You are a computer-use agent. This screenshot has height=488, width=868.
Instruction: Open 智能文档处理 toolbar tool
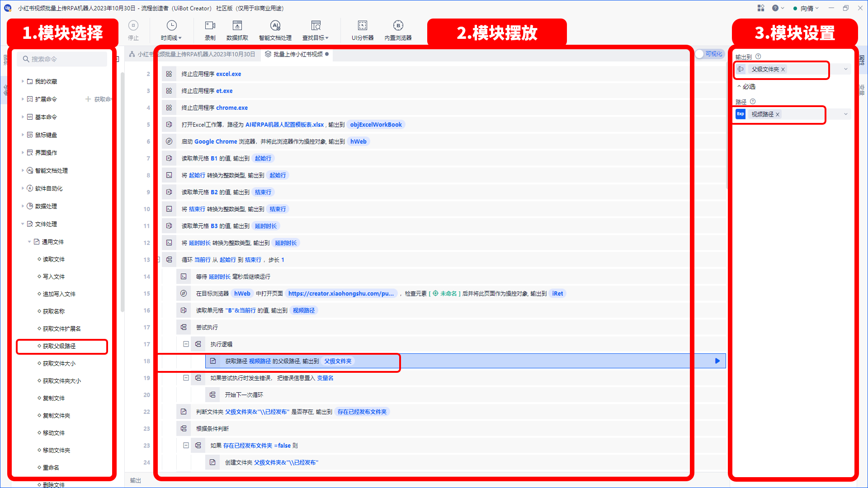[x=275, y=30]
